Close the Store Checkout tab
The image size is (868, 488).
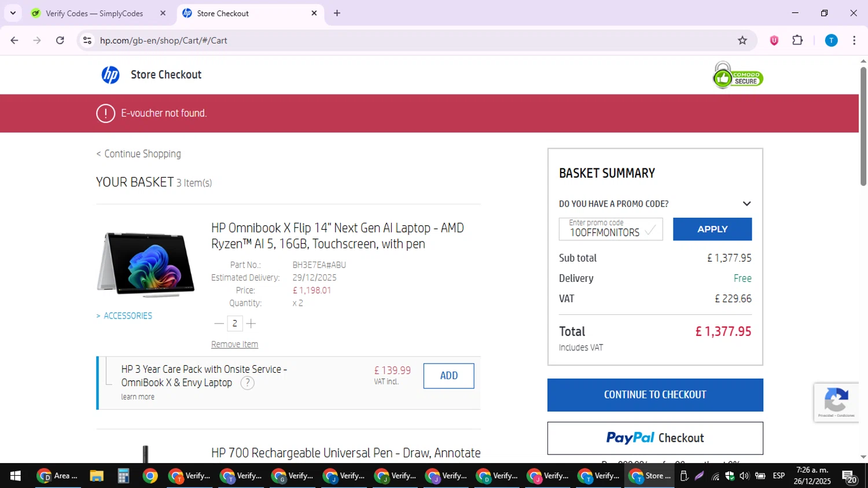[x=314, y=13]
